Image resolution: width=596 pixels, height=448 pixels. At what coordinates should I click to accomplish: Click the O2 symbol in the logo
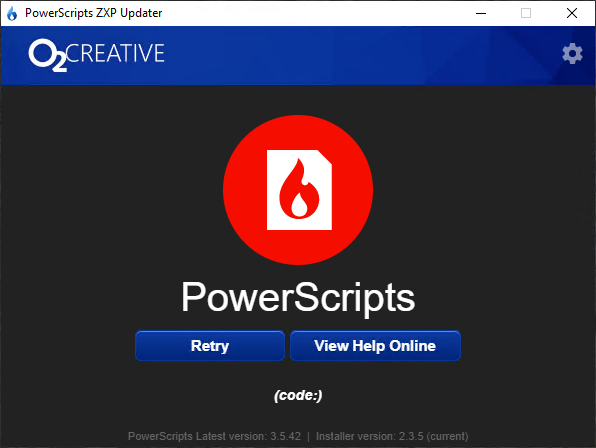tap(48, 55)
